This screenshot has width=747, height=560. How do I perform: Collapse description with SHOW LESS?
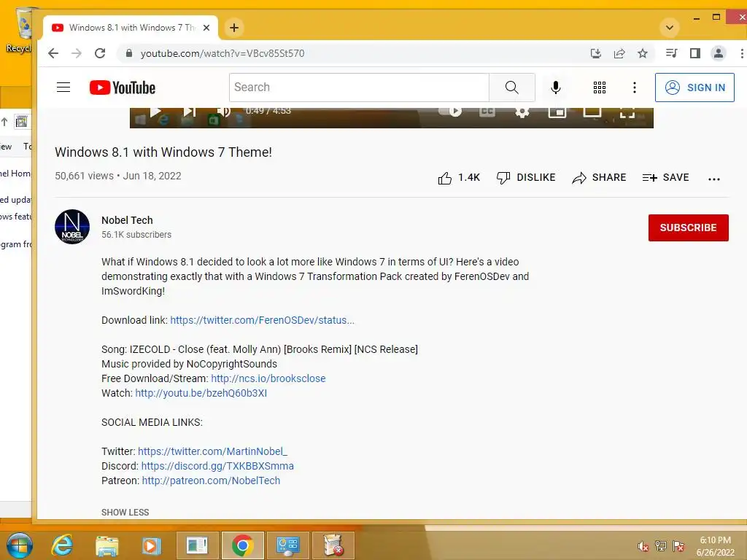click(125, 513)
